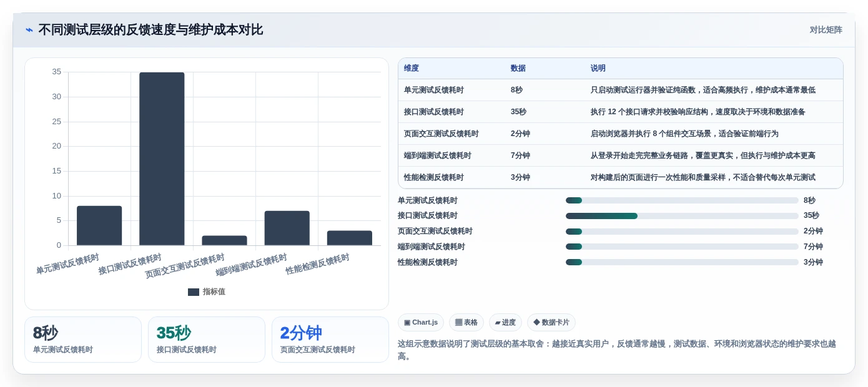Click the 7分钟 table data cell
868x387 pixels.
point(520,155)
